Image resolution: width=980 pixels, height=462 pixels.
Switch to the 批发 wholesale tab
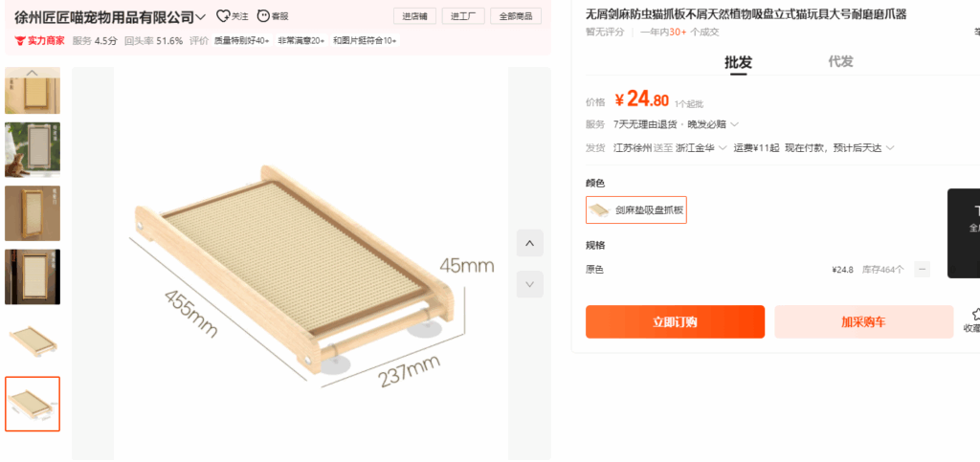tap(738, 62)
